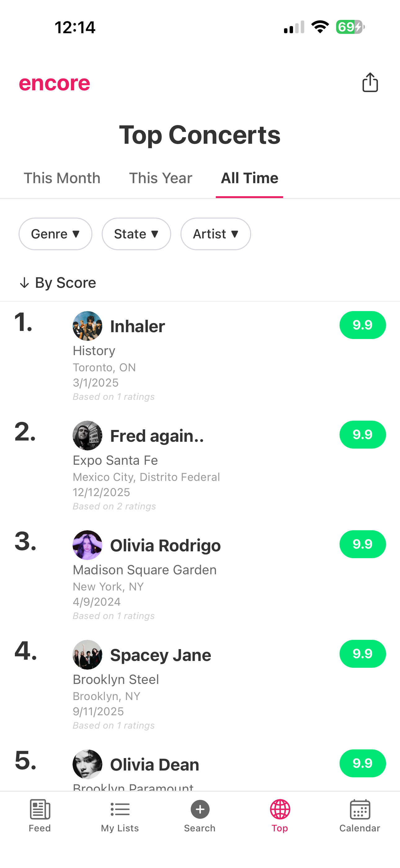400x868 pixels.
Task: Open the Artist filter dropdown
Action: pos(216,234)
